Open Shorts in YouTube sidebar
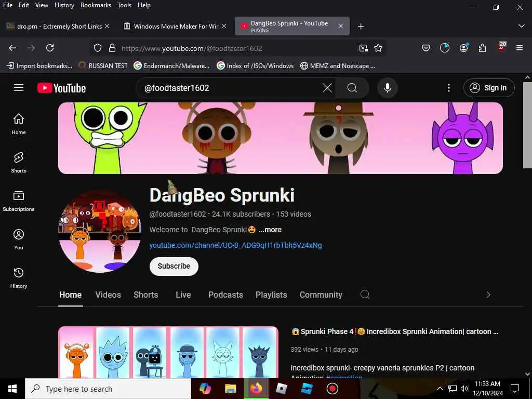Image resolution: width=532 pixels, height=399 pixels. tap(19, 163)
